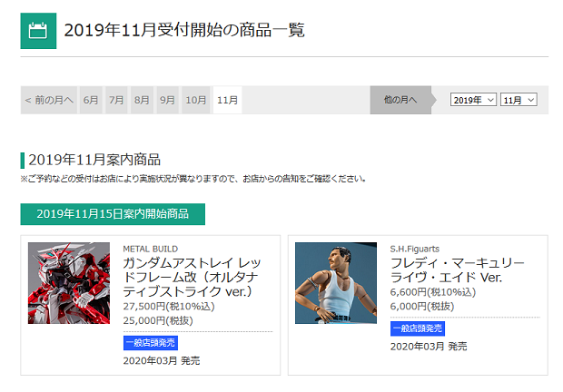Open the 2019年 year dropdown
The height and width of the screenshot is (392, 563).
[x=473, y=100]
